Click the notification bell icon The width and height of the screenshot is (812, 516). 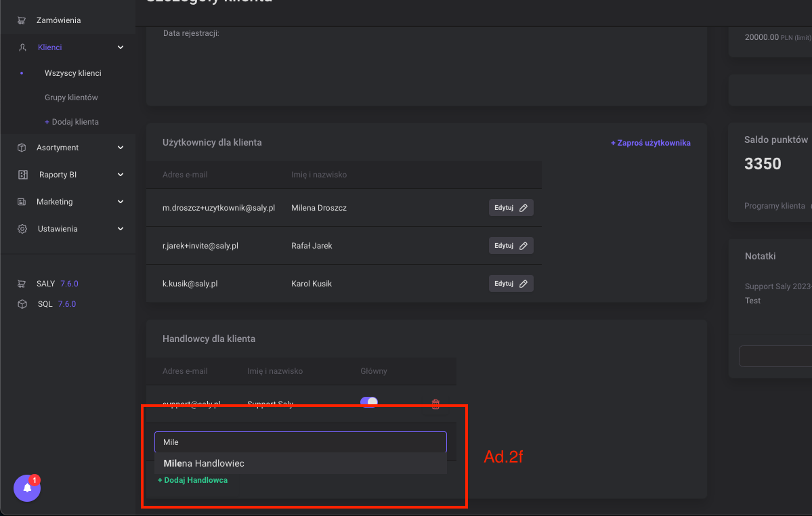pyautogui.click(x=27, y=488)
